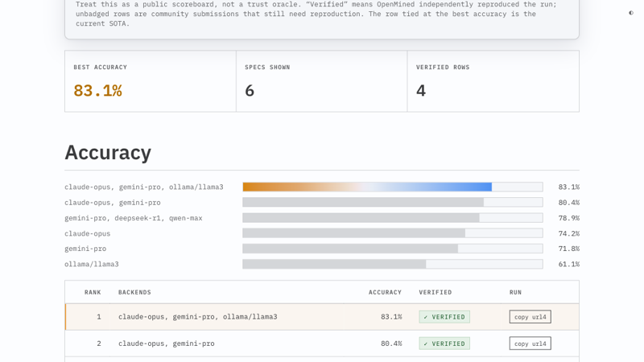The height and width of the screenshot is (362, 644).
Task: Click chart label 'claude-opus, gemini-pro'
Action: click(x=113, y=203)
